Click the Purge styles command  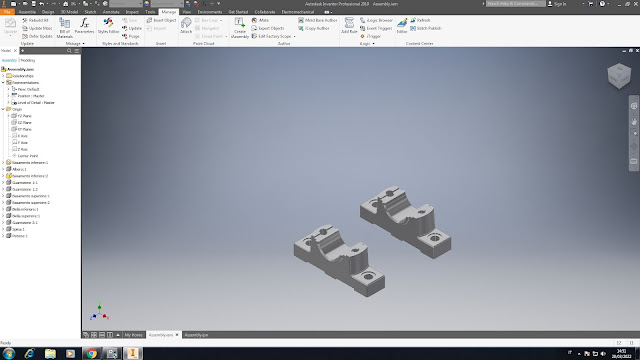[x=131, y=36]
